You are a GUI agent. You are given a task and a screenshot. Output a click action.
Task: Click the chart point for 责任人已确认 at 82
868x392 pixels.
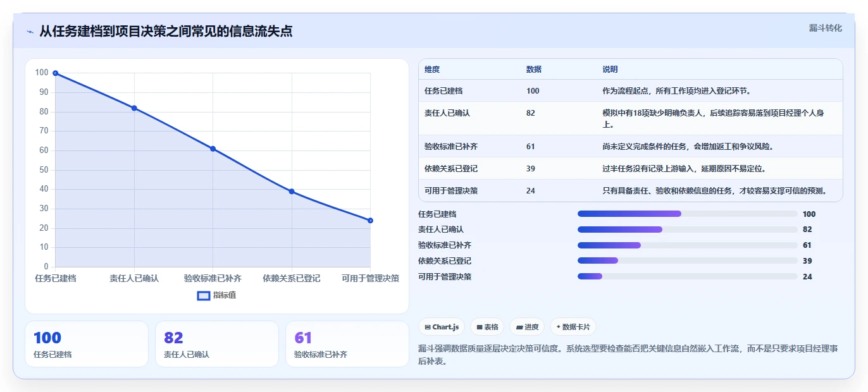[134, 108]
